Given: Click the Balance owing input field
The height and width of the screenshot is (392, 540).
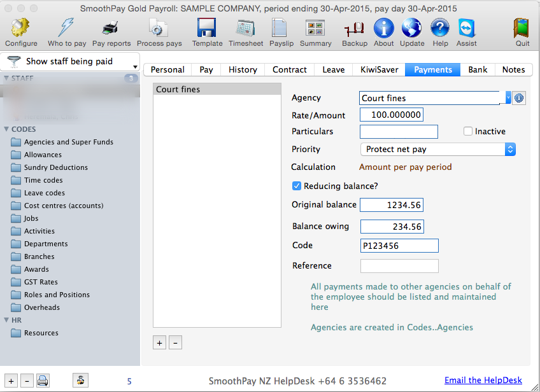Looking at the screenshot, I should pyautogui.click(x=392, y=227).
